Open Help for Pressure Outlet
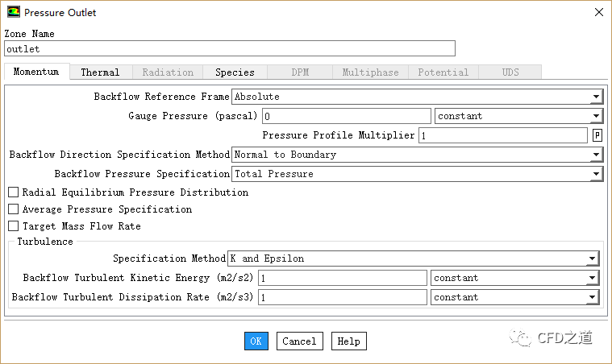612x364 pixels. coord(348,341)
